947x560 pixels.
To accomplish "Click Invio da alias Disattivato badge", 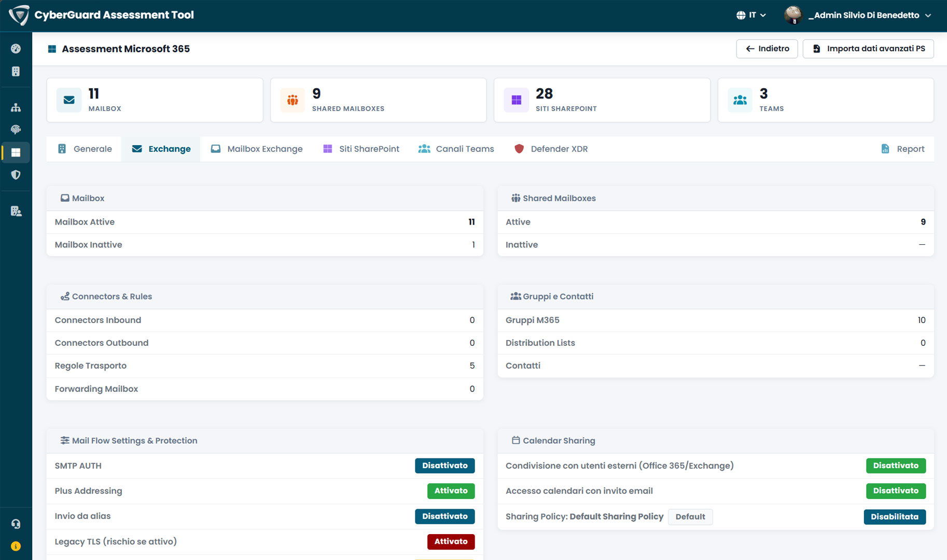I will (445, 516).
